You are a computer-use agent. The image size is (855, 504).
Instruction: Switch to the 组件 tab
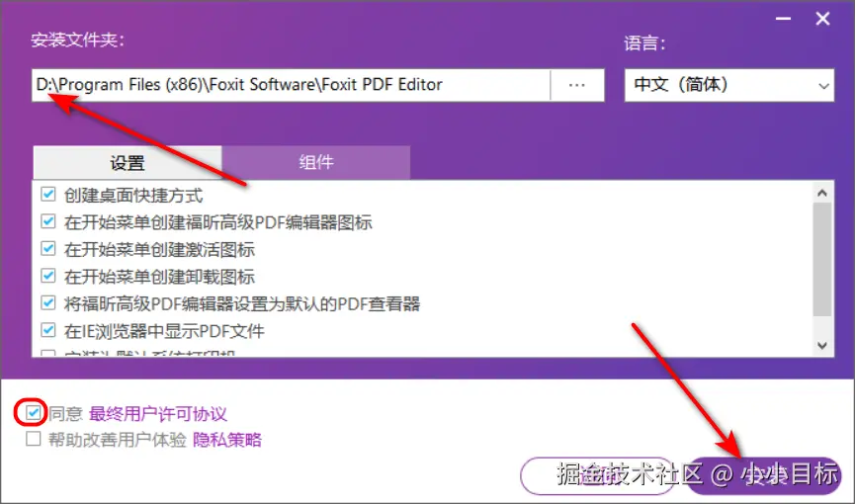coord(316,162)
